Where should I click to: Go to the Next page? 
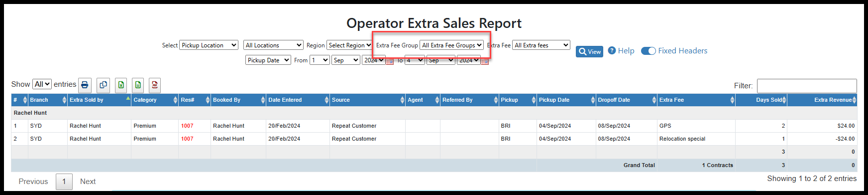88,182
